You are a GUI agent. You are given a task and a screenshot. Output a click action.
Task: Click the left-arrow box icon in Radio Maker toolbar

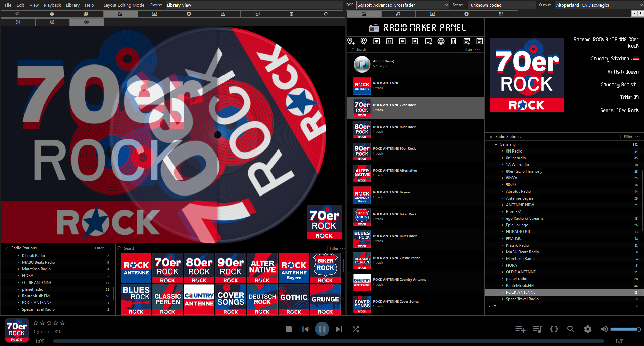402,41
